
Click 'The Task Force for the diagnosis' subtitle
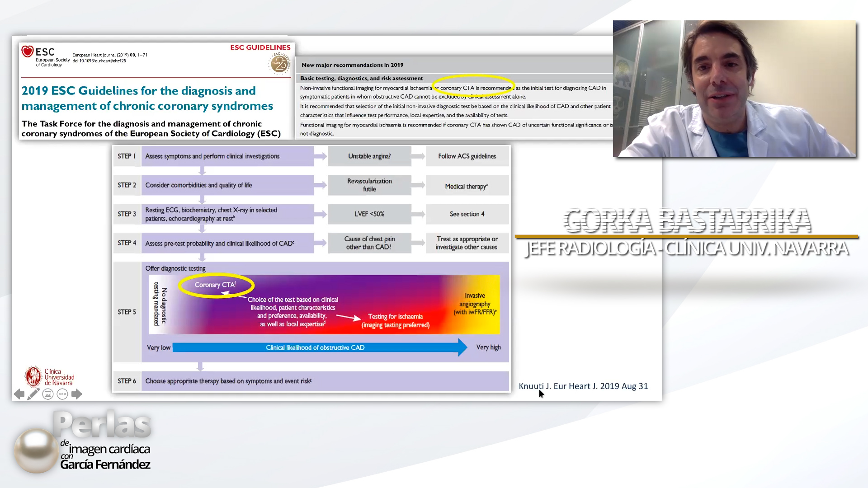pyautogui.click(x=151, y=128)
